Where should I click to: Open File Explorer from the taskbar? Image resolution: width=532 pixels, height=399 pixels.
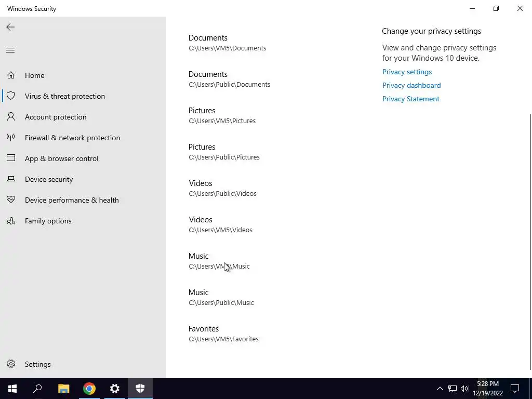click(63, 389)
